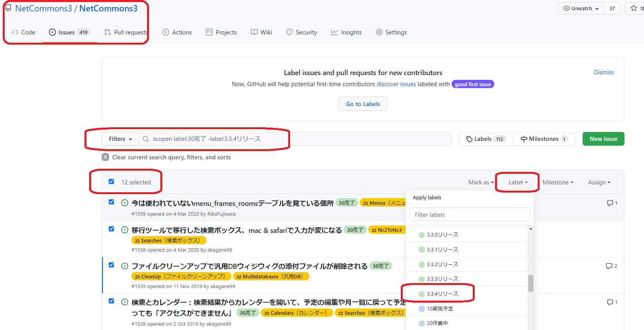Go to the Actions tab
The image size is (644, 330).
click(x=177, y=32)
